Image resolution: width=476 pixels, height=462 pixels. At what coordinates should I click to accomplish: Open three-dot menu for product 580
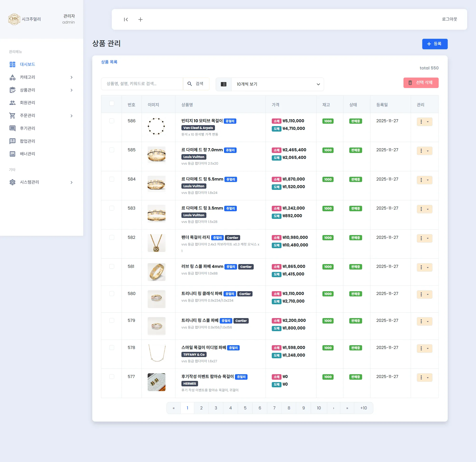pyautogui.click(x=424, y=294)
